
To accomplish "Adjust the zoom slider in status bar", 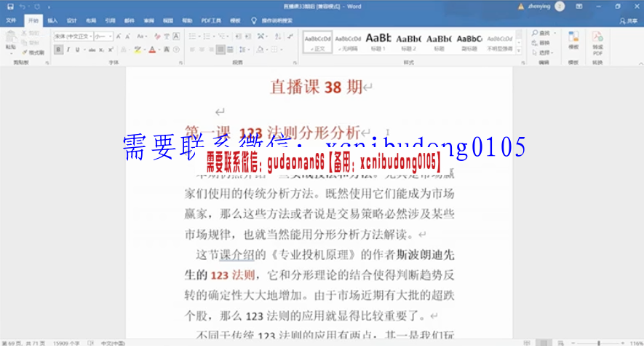I will (599, 342).
